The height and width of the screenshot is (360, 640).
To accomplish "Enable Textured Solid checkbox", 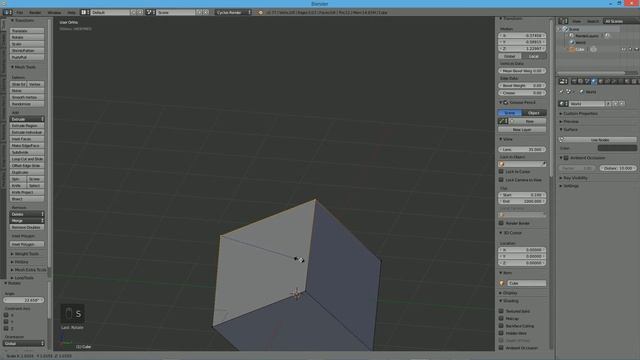I will pyautogui.click(x=501, y=311).
